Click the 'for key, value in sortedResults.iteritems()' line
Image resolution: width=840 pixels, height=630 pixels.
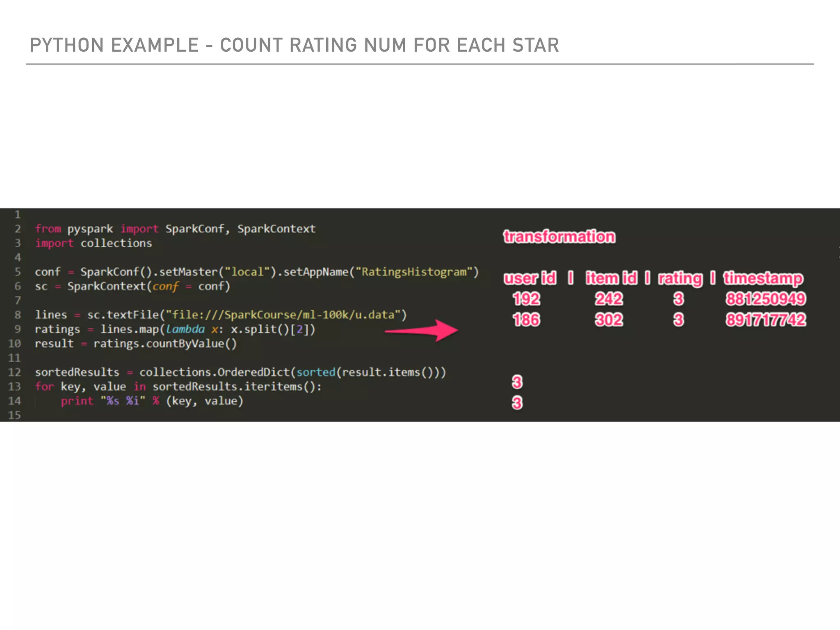point(178,387)
